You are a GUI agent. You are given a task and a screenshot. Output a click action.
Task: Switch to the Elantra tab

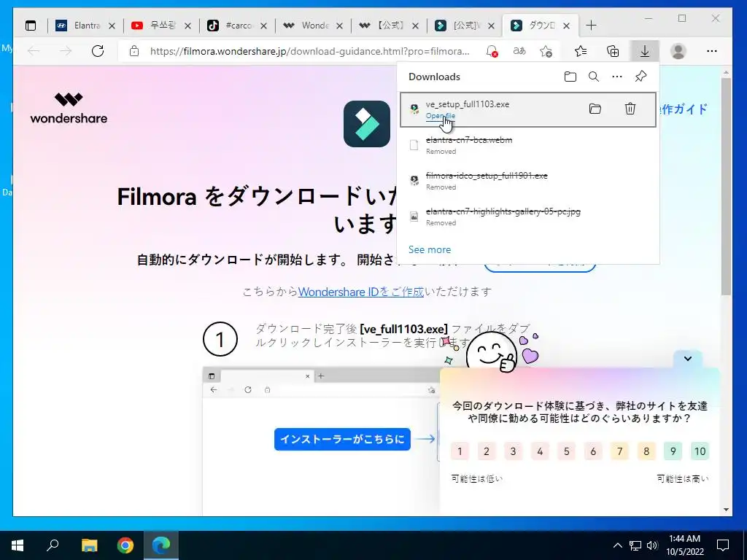86,26
